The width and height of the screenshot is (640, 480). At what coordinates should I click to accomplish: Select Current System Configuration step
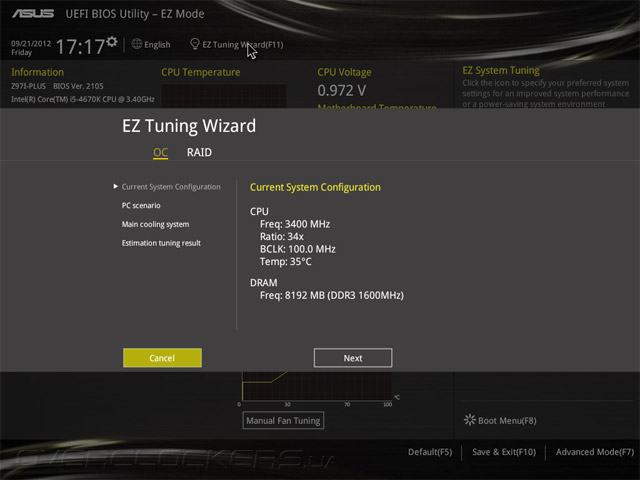171,187
